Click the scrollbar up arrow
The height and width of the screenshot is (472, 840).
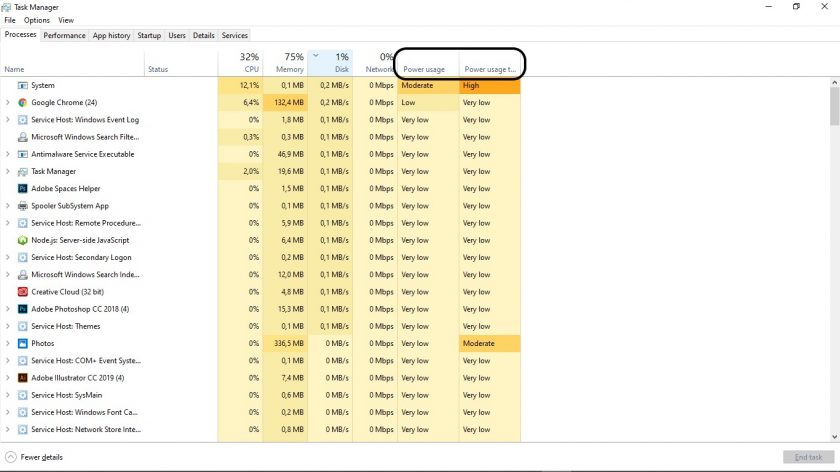835,83
